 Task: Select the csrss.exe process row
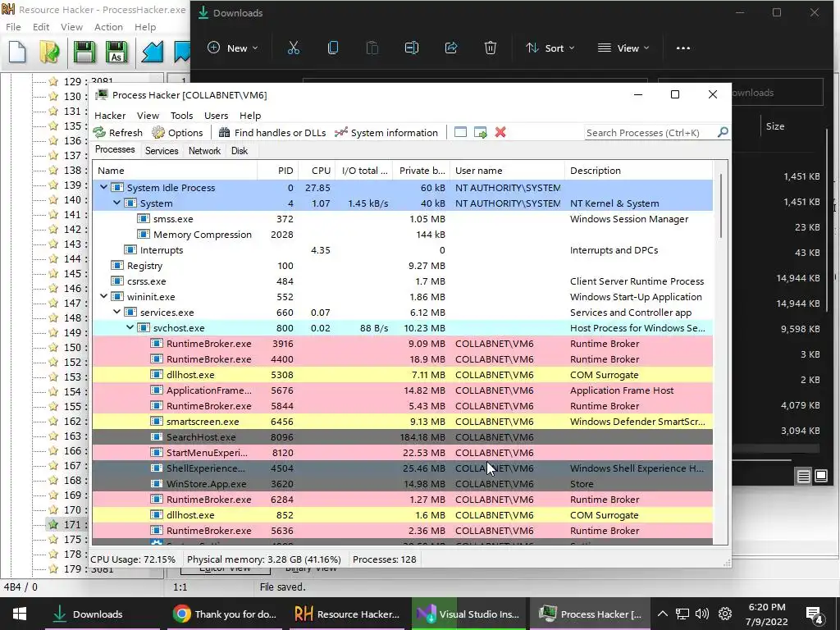coord(402,281)
